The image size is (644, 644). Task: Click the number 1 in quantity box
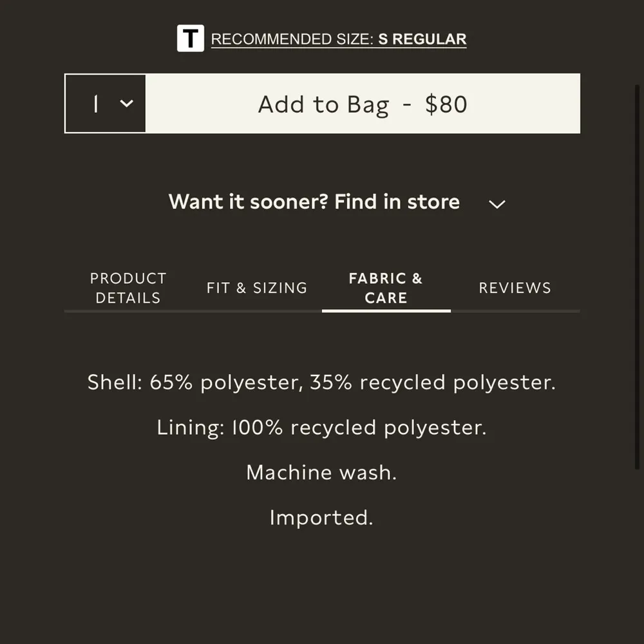[x=96, y=104]
